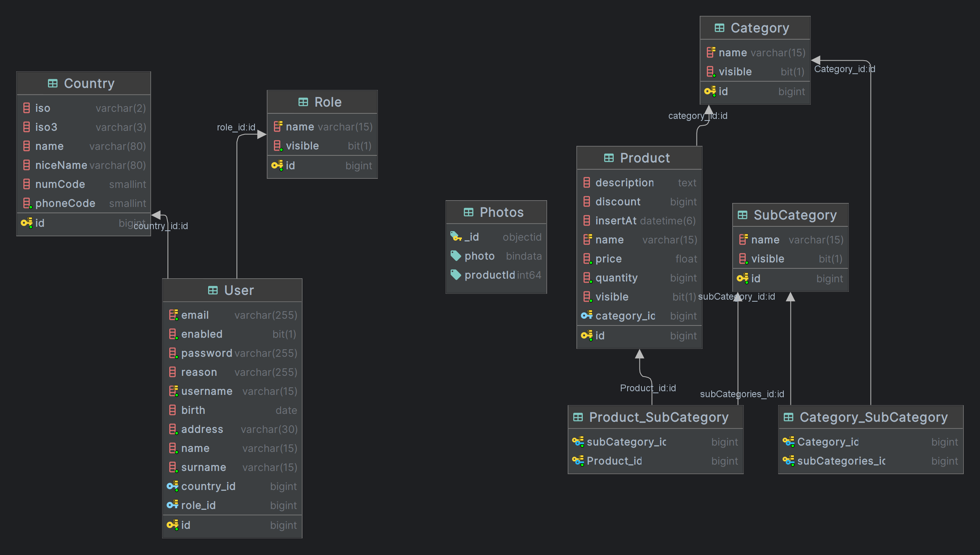The width and height of the screenshot is (980, 555).
Task: Click the Role table header icon
Action: (x=303, y=102)
